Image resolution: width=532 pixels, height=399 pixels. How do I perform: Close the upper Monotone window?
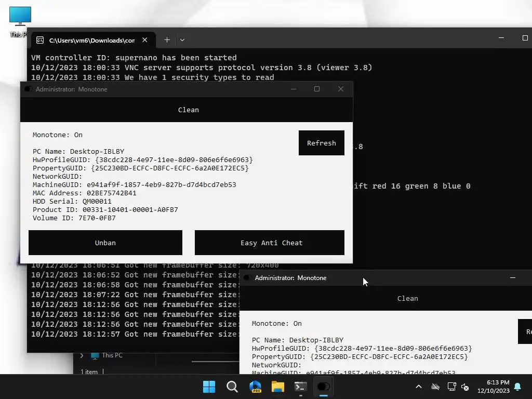(x=341, y=89)
